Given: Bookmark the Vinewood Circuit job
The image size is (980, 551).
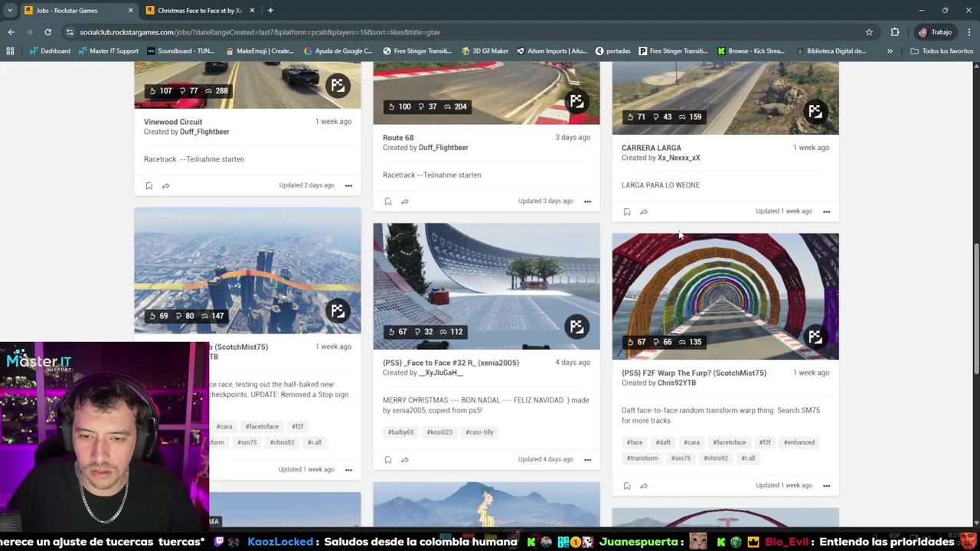Looking at the screenshot, I should pos(149,186).
